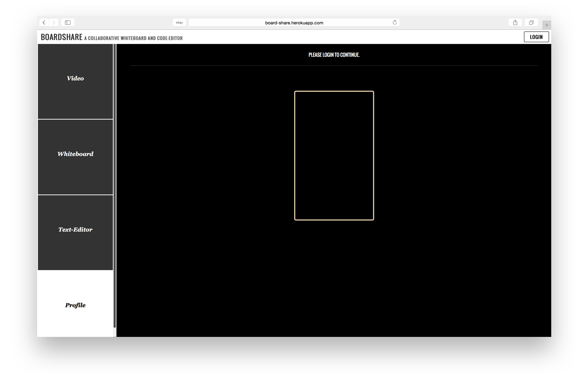The height and width of the screenshot is (374, 588).
Task: Show the Safari sidebar
Action: (x=67, y=22)
